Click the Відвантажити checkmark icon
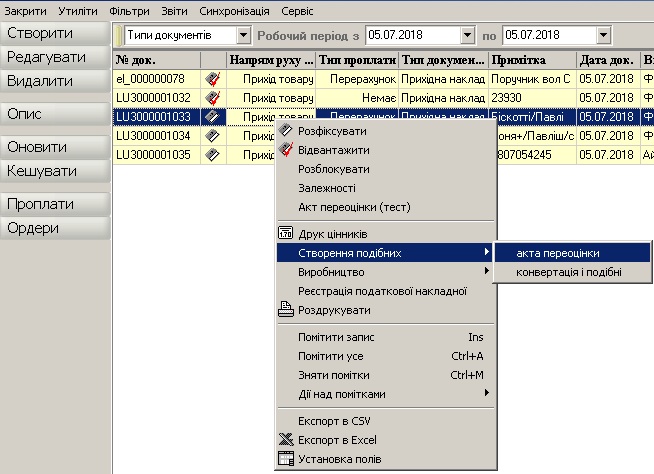This screenshot has height=474, width=654. tap(287, 150)
